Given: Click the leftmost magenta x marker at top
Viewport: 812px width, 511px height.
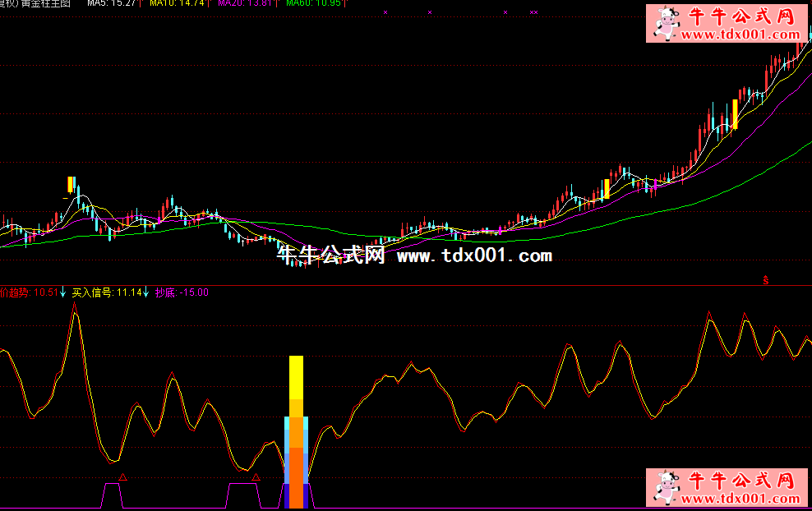Looking at the screenshot, I should point(385,12).
